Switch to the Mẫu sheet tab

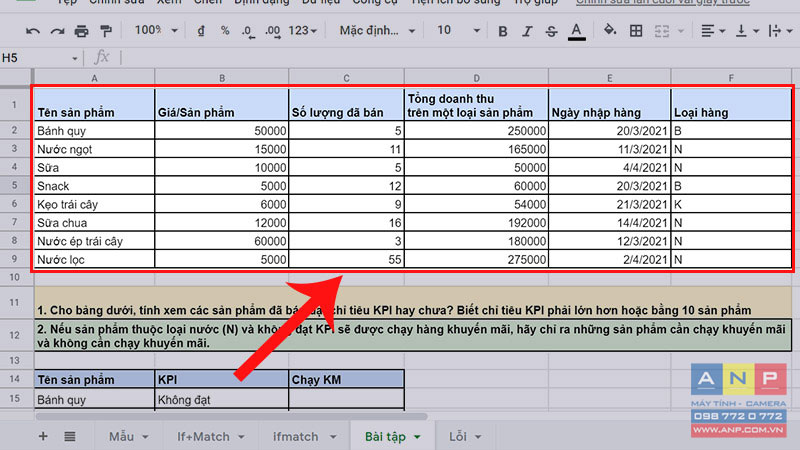pyautogui.click(x=121, y=437)
